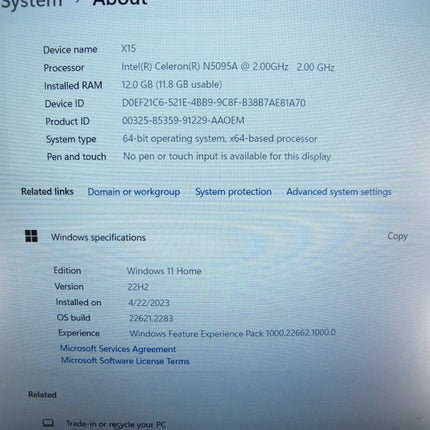Select edition value Windows 11 Home
The width and height of the screenshot is (430, 430).
164,271
